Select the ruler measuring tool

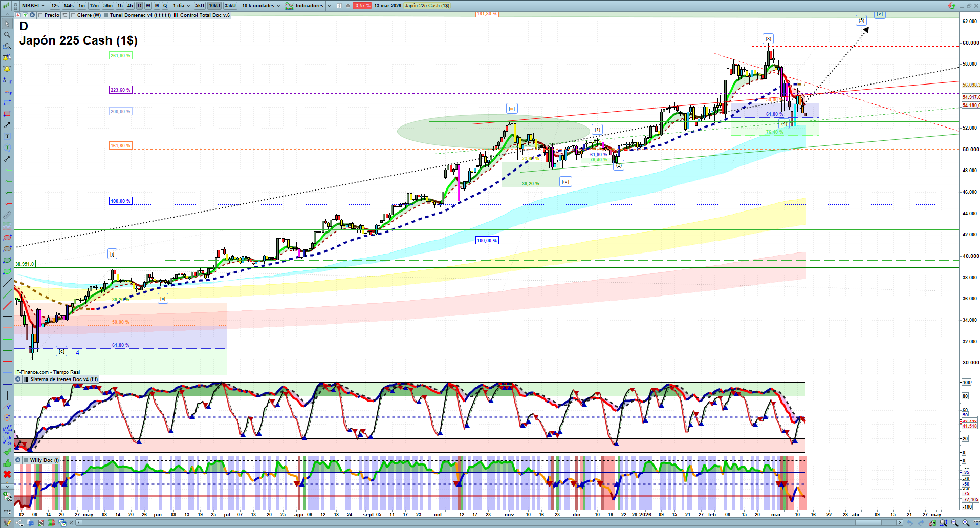pos(7,215)
